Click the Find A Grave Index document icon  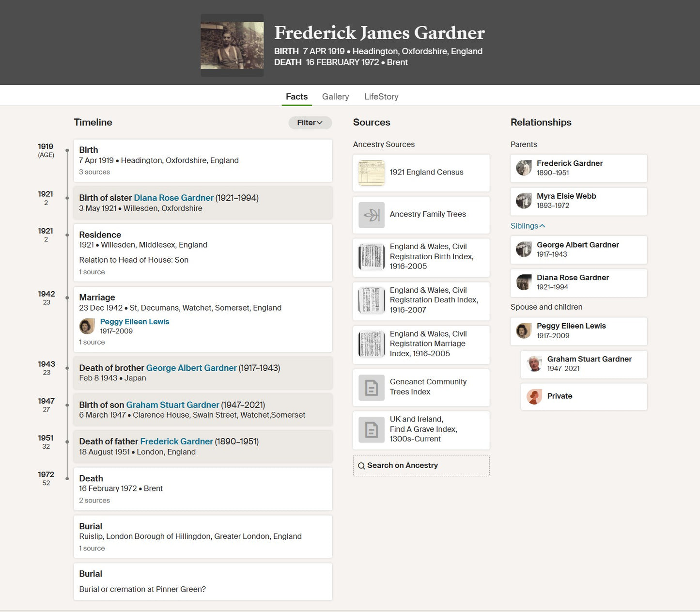[372, 430]
